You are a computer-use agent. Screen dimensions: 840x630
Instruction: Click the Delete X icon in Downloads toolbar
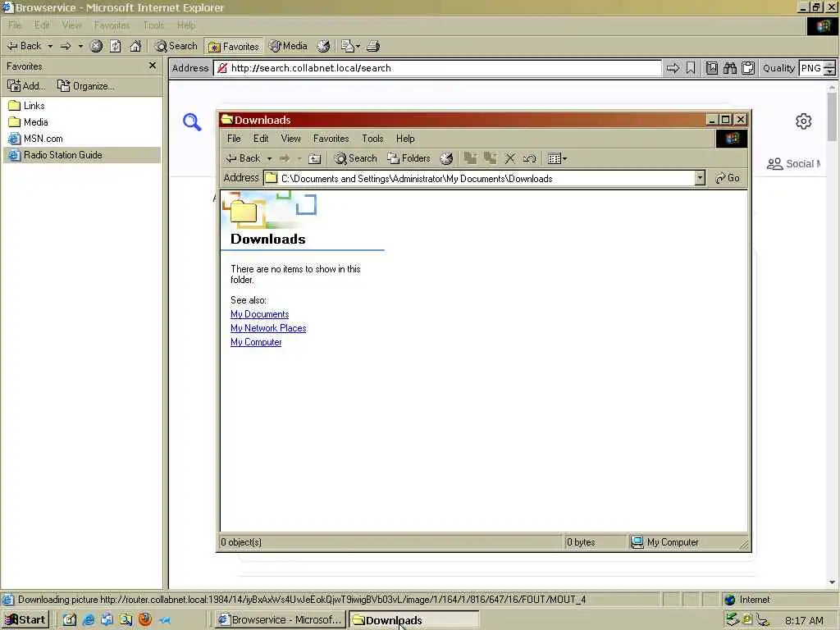pos(510,158)
